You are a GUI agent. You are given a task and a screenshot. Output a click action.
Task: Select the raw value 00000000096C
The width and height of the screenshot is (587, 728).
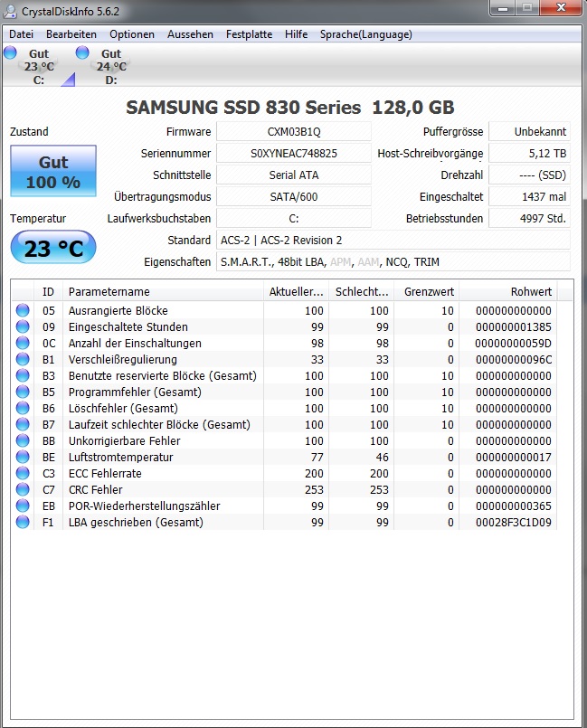pyautogui.click(x=514, y=359)
